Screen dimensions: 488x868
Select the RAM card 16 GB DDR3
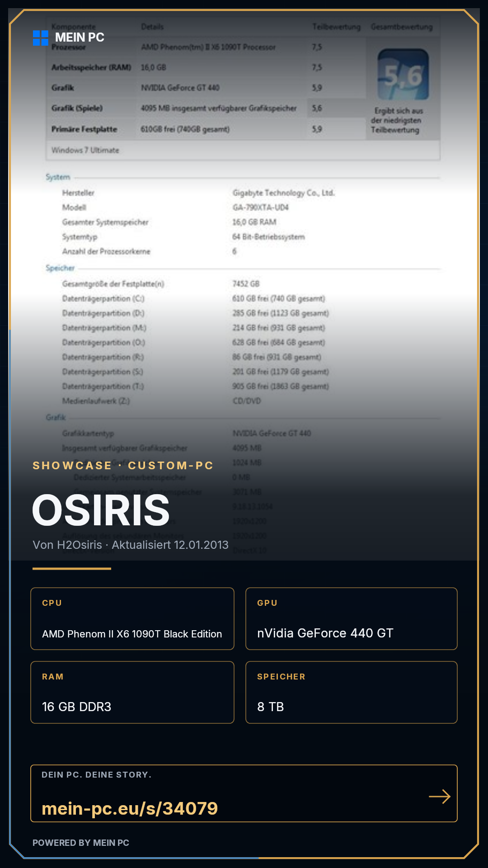coord(132,692)
